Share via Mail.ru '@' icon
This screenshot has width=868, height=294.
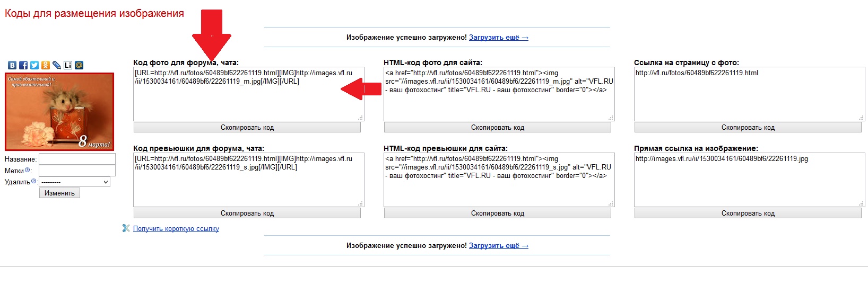click(79, 65)
